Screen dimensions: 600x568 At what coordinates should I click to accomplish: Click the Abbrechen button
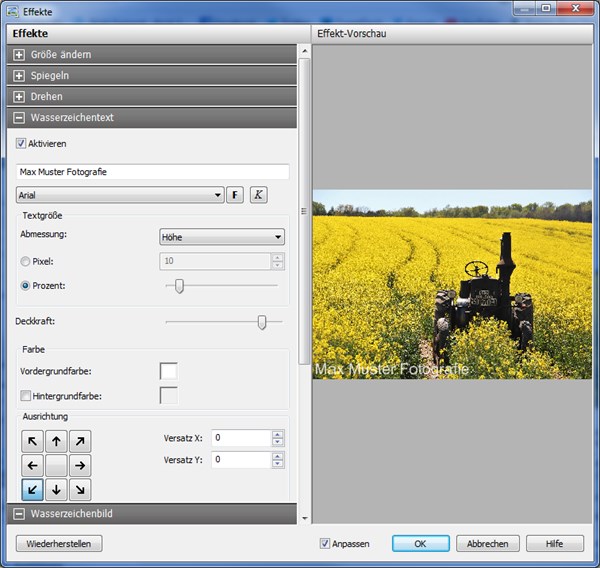coord(488,544)
